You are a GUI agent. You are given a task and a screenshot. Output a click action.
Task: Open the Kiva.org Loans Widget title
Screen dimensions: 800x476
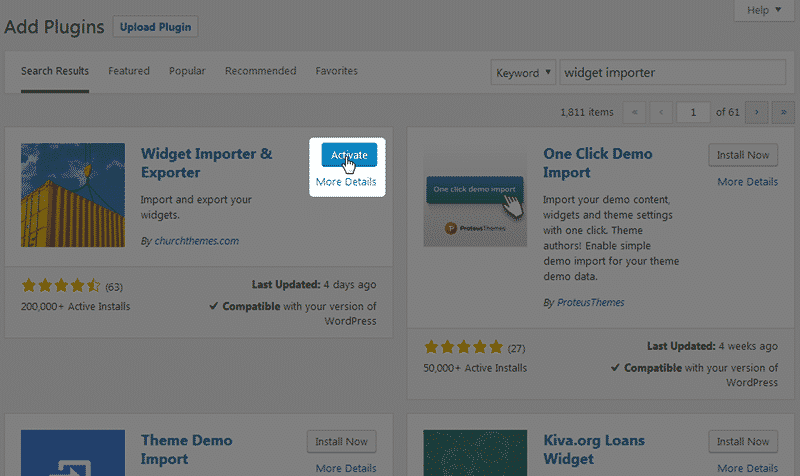pyautogui.click(x=594, y=449)
